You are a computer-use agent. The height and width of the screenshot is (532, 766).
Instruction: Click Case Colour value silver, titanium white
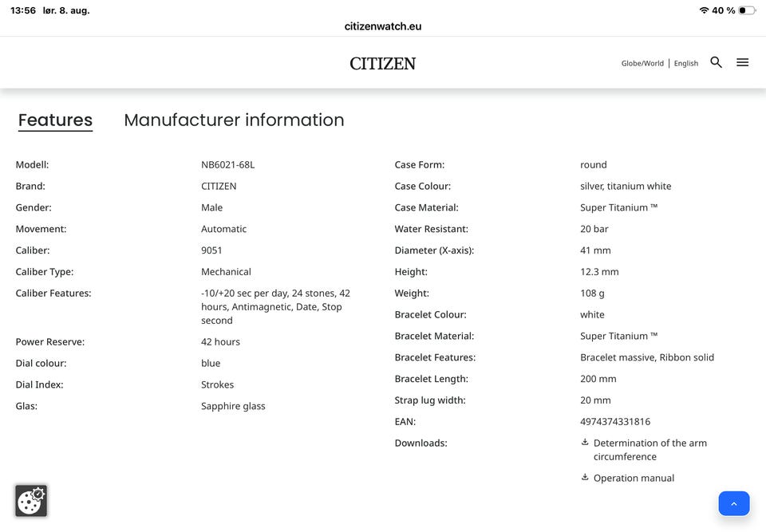626,186
